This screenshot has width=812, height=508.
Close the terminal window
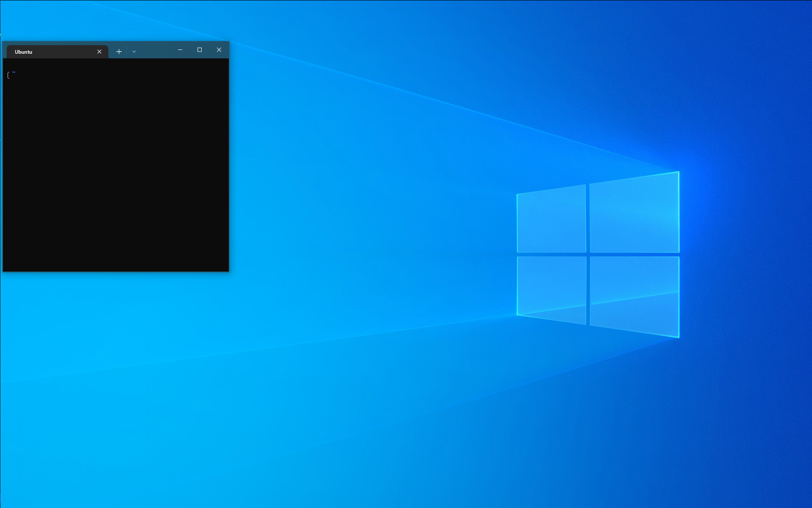click(x=219, y=50)
